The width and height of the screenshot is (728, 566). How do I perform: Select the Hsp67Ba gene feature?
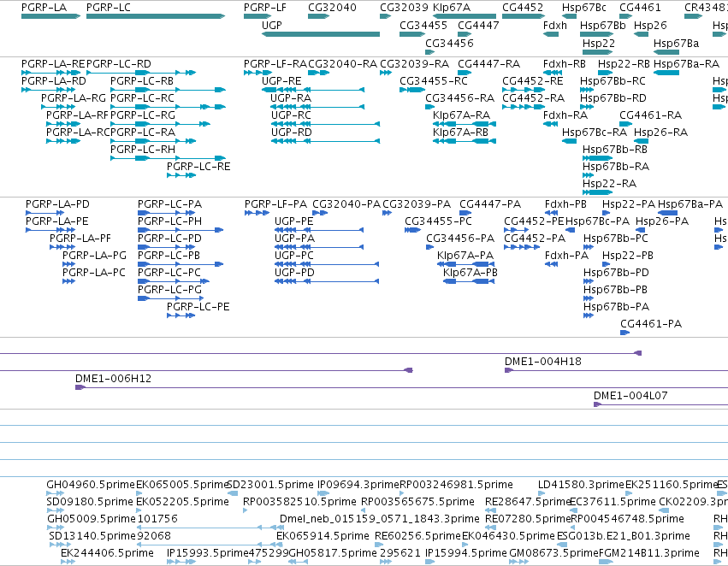[x=666, y=52]
